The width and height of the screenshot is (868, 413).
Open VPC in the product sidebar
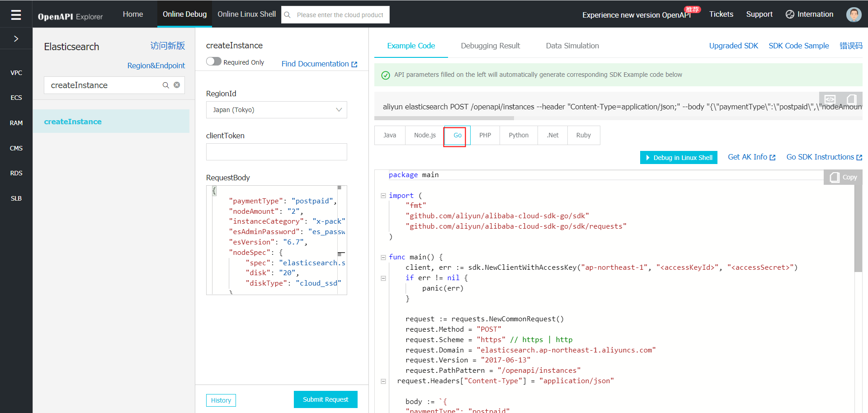pos(16,73)
